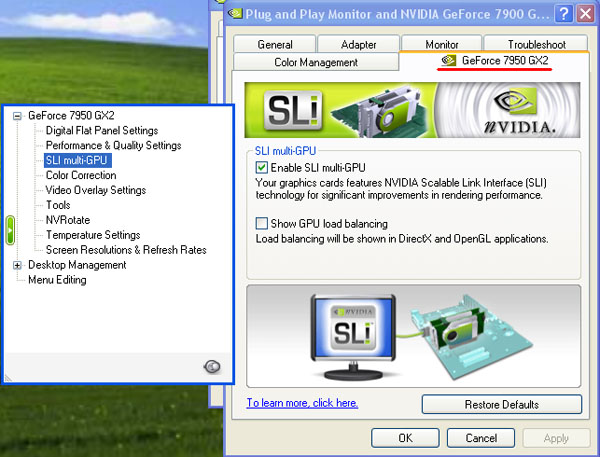The width and height of the screenshot is (600, 457).
Task: Click the round pin icon in tree panel
Action: [212, 367]
